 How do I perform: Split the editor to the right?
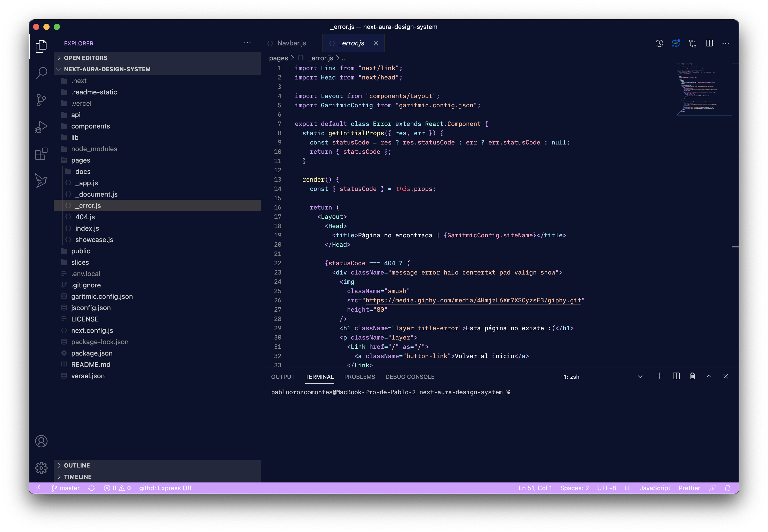(709, 43)
